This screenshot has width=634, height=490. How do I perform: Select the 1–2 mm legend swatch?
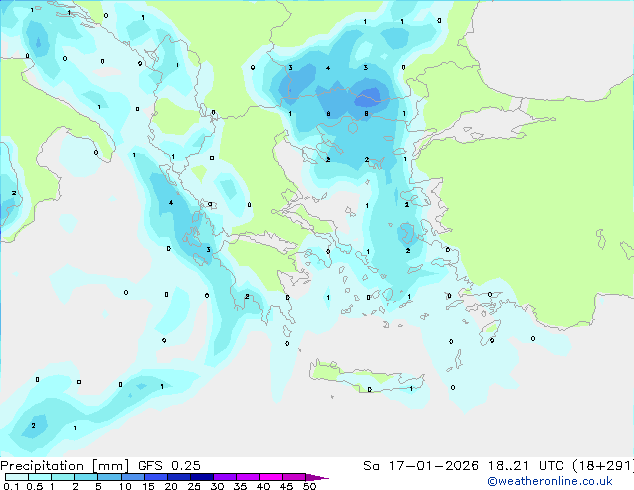tap(63, 477)
